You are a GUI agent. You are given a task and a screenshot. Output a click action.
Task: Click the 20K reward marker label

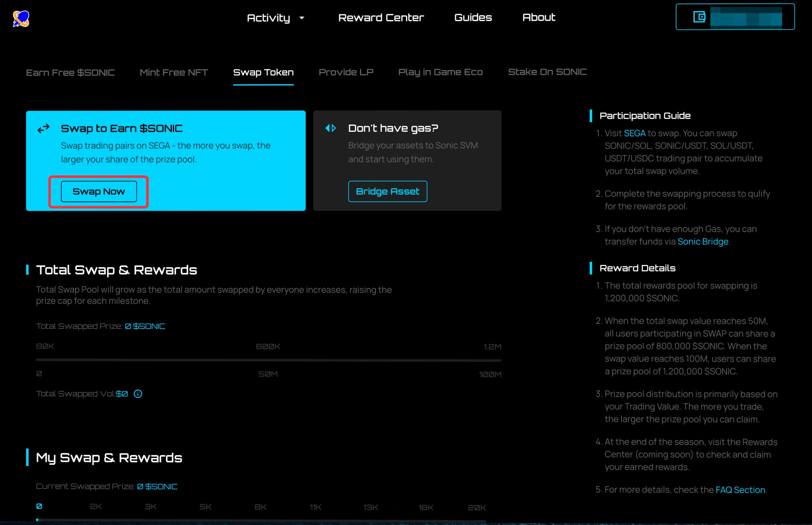(477, 508)
